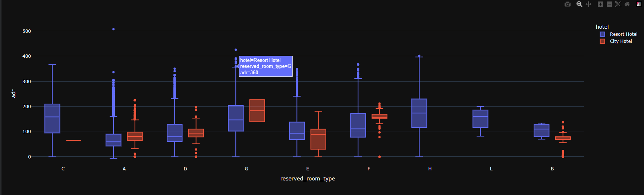
Task: Click the Resort Hotel box for room H
Action: tap(419, 113)
